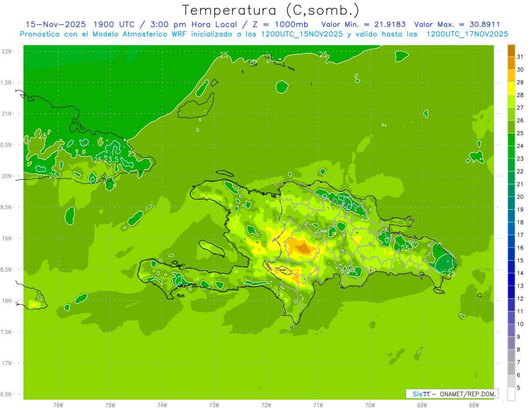Click the legend value '8'
This screenshot has height=411, width=532.
519,349
